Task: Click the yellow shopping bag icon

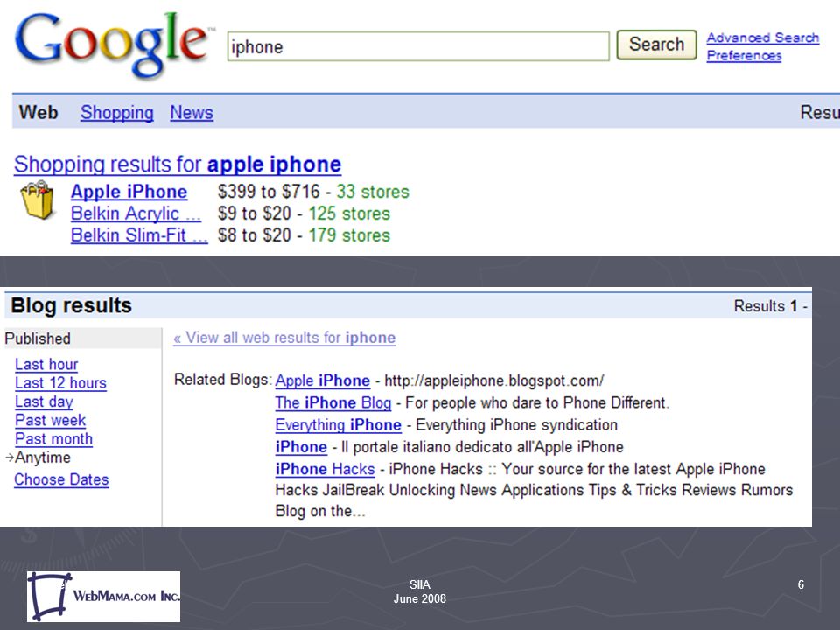Action: click(x=38, y=200)
